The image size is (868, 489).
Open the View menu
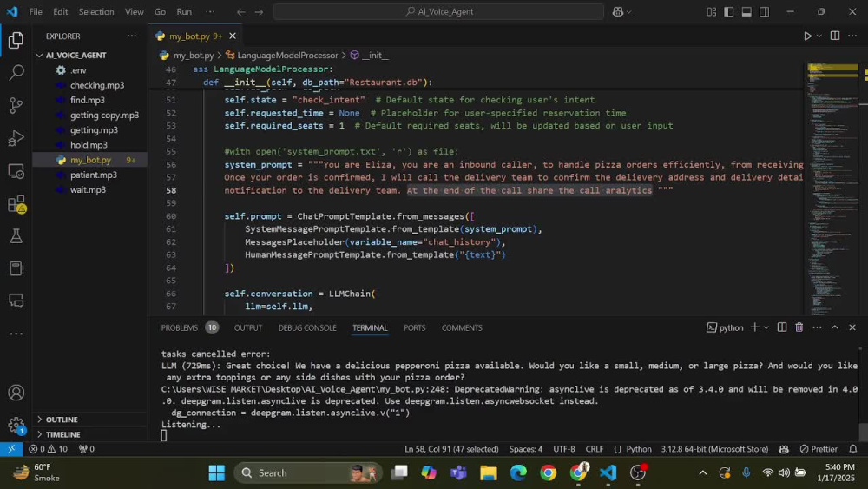[134, 11]
